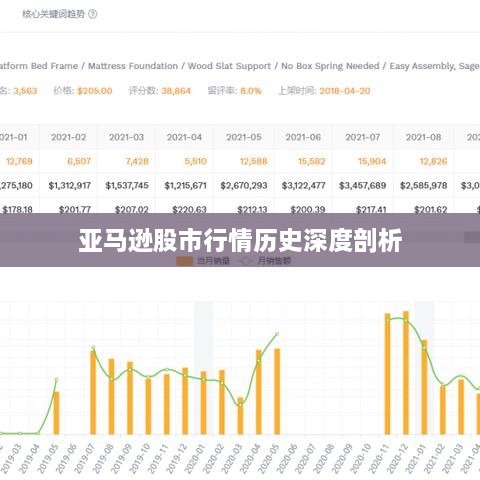Click the orange bar for 2020-11
The height and width of the screenshot is (480, 480).
[387, 374]
